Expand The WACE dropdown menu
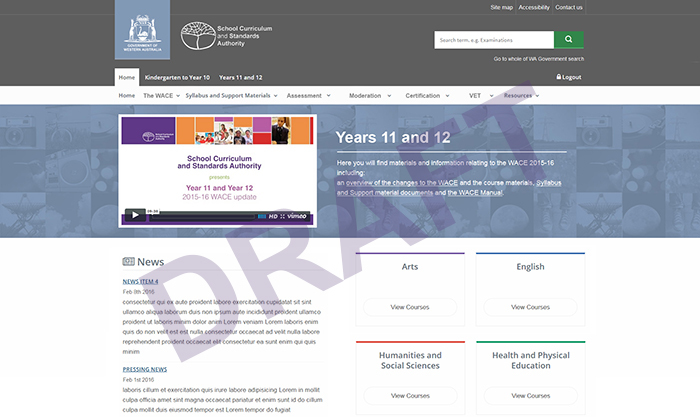 coord(162,96)
